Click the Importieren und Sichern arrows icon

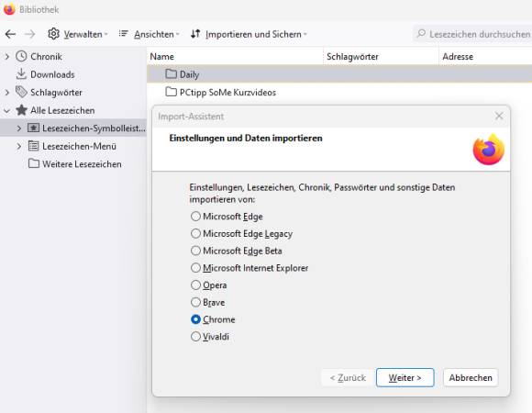click(195, 34)
